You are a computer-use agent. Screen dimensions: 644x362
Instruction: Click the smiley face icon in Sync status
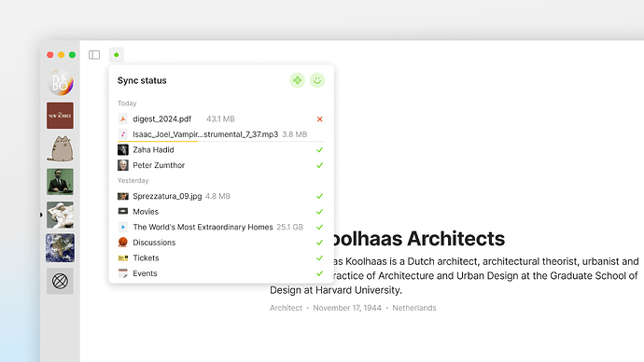317,80
